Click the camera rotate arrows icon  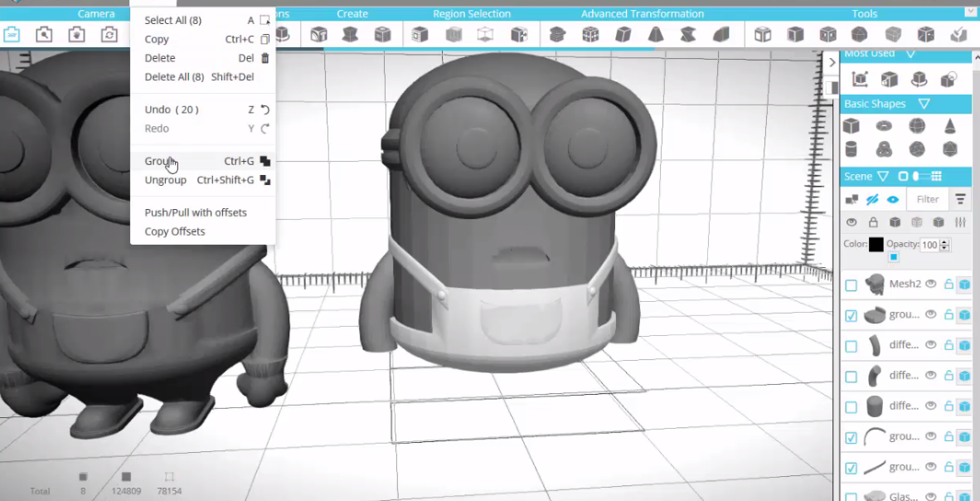(x=109, y=34)
